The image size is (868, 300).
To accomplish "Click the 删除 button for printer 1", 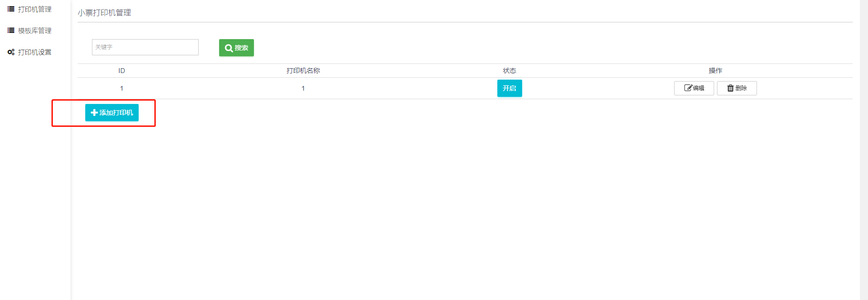I will 737,88.
